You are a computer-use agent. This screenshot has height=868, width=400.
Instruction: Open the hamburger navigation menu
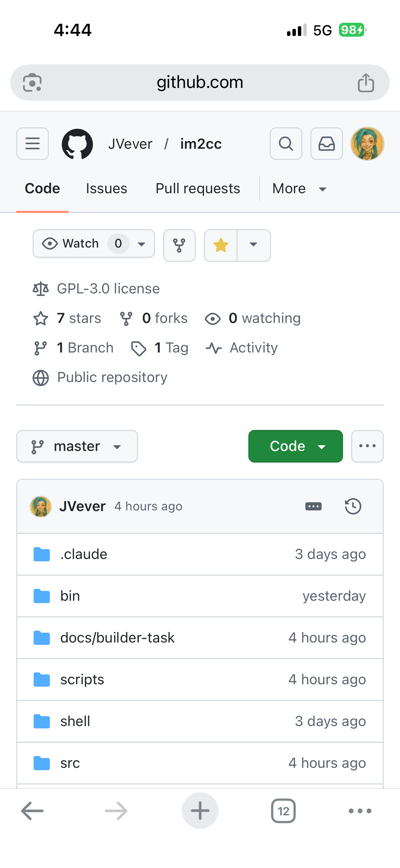coord(33,144)
